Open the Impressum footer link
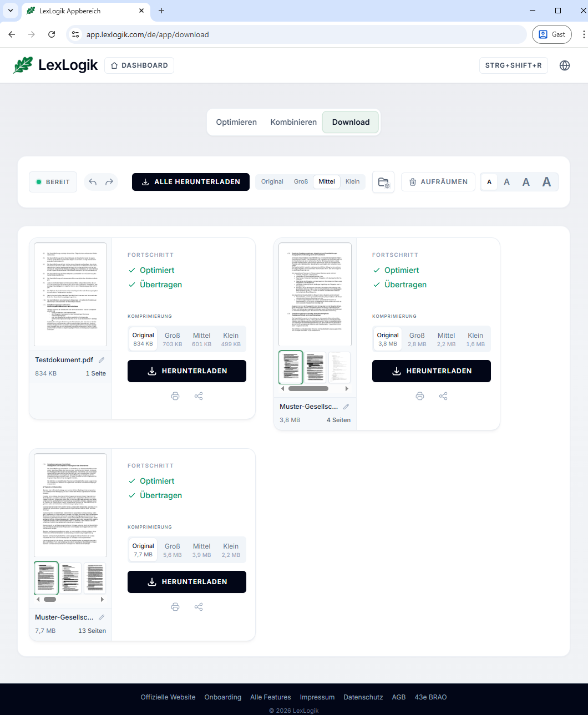The width and height of the screenshot is (588, 715). pos(317,697)
